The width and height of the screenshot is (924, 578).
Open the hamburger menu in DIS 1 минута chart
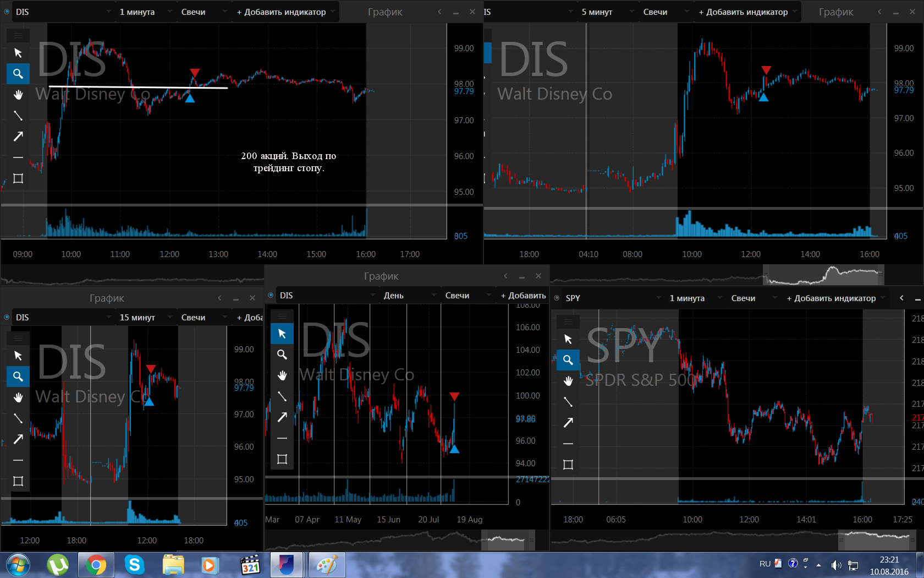click(x=18, y=35)
